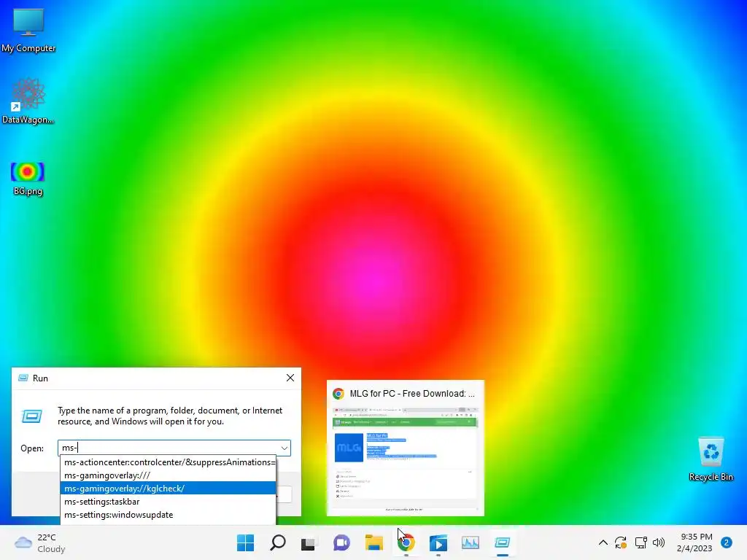
Task: Click the Chrome MLG for PC preview thumbnail
Action: tap(406, 459)
